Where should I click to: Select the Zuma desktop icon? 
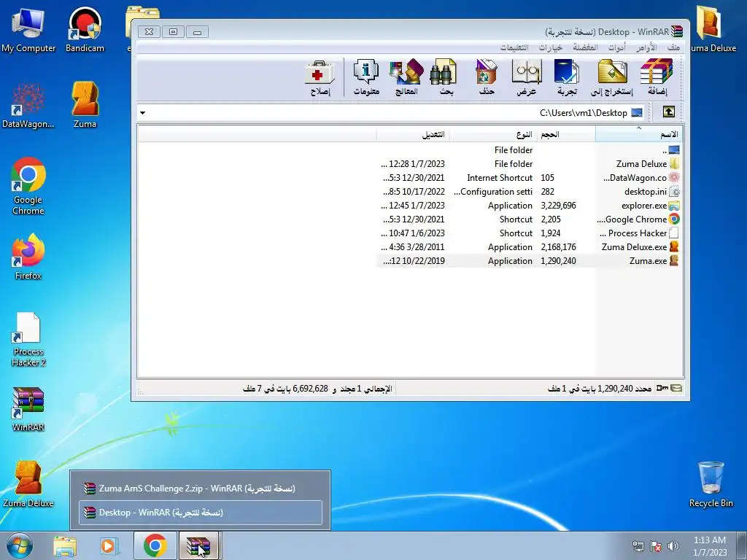click(x=85, y=106)
